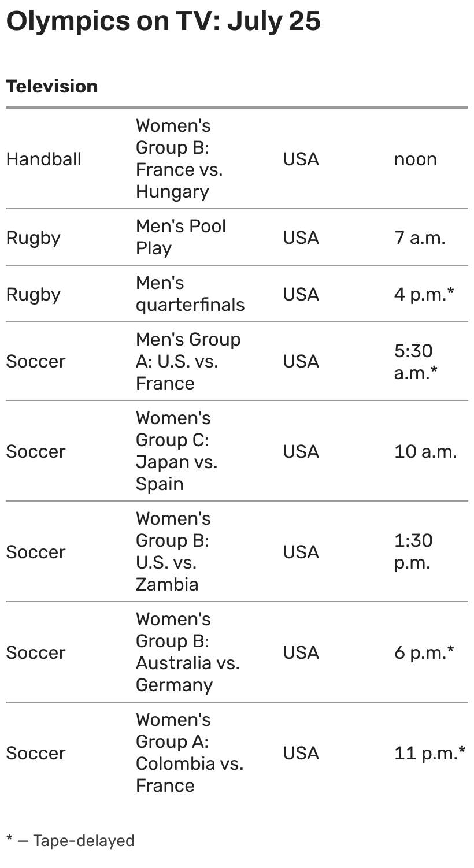Select the Television section heading
The width and height of the screenshot is (474, 868).
[52, 86]
